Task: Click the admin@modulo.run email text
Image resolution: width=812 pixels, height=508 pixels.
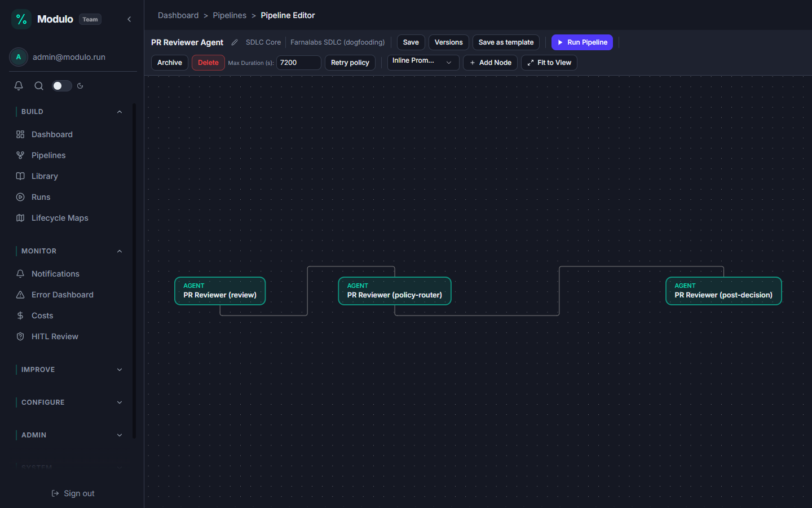Action: coord(69,57)
